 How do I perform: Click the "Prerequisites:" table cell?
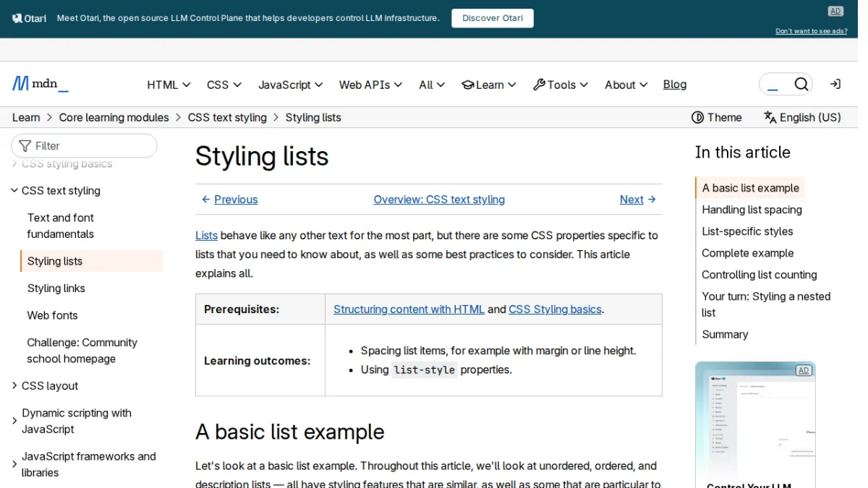pos(260,309)
